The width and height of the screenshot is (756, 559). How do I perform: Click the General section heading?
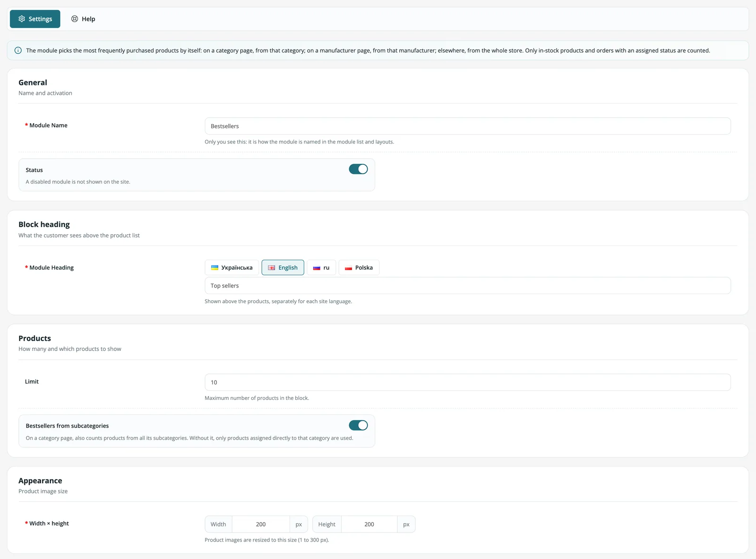[x=33, y=83]
